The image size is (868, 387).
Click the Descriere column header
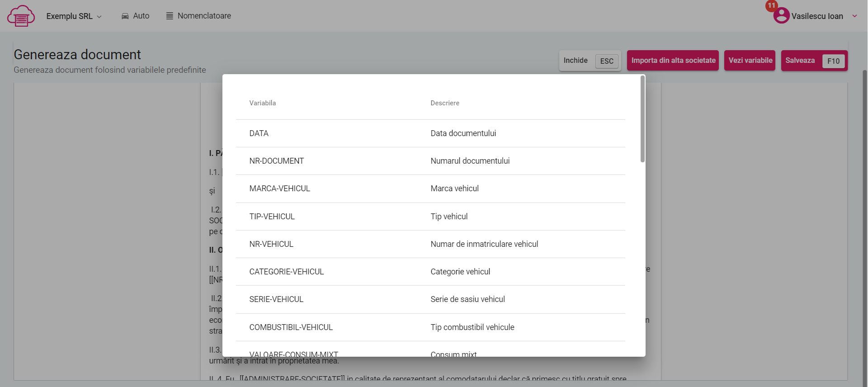[x=445, y=103]
